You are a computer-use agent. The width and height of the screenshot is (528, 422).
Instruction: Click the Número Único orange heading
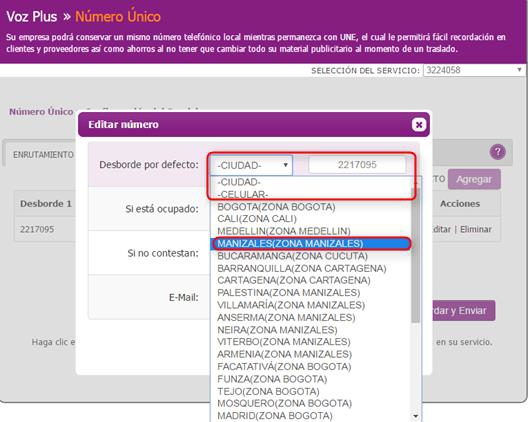pos(118,17)
